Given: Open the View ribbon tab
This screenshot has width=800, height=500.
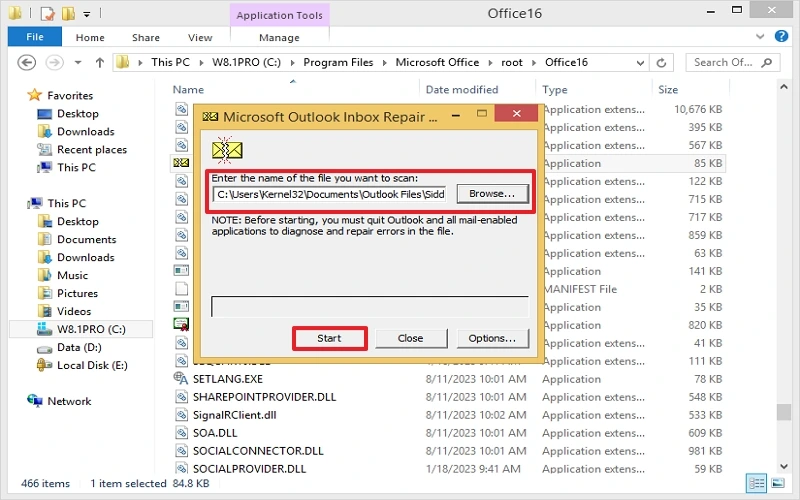Looking at the screenshot, I should (x=199, y=37).
